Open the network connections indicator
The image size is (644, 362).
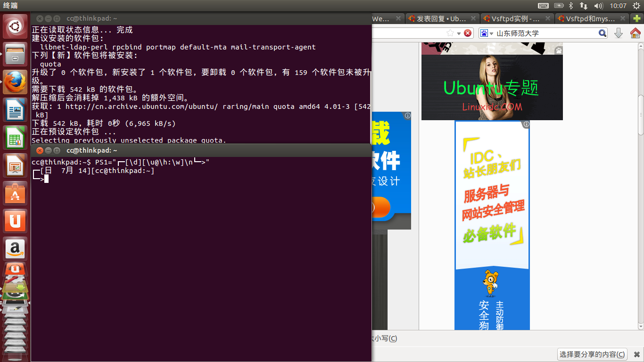[x=584, y=6]
